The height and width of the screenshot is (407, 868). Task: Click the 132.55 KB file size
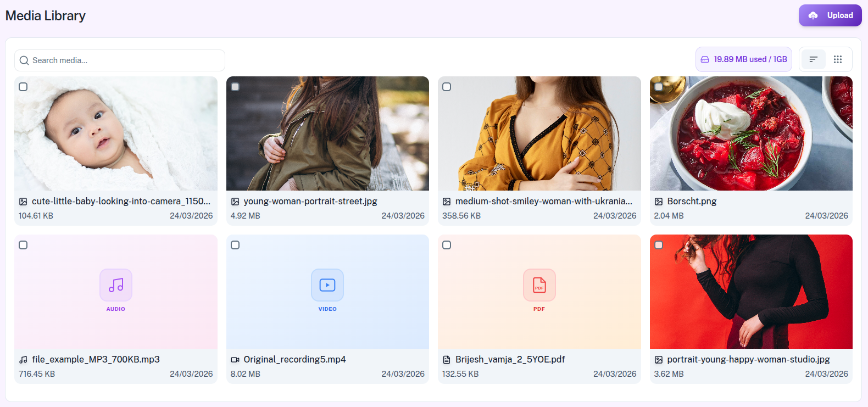460,374
